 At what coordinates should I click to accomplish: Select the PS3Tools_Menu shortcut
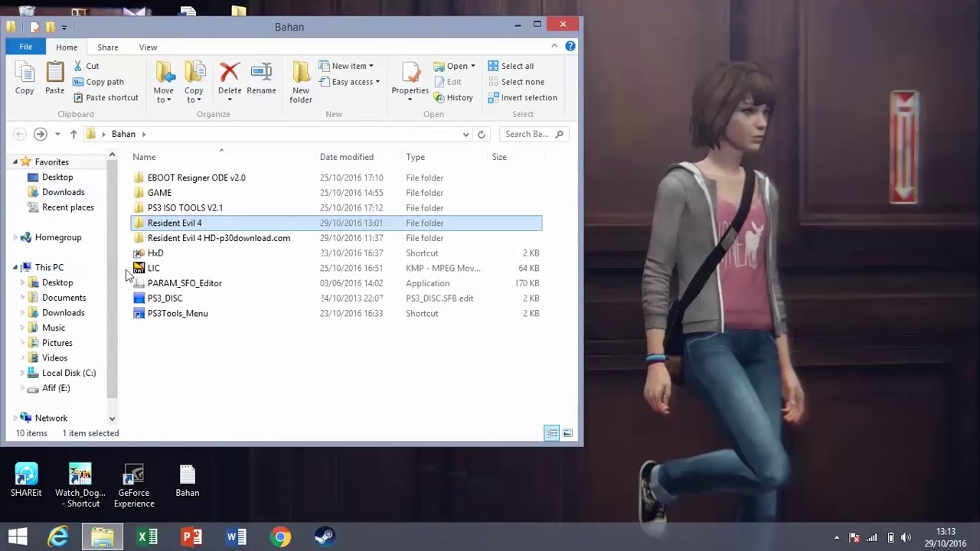coord(336,313)
